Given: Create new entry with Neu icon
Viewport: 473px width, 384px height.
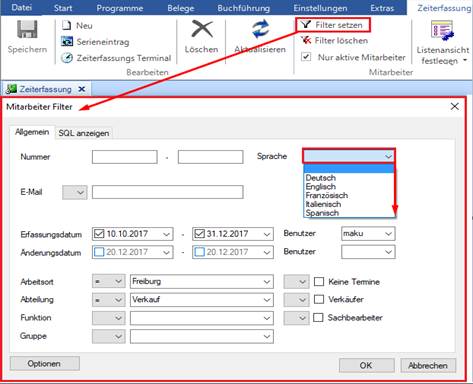Looking at the screenshot, I should pos(67,25).
